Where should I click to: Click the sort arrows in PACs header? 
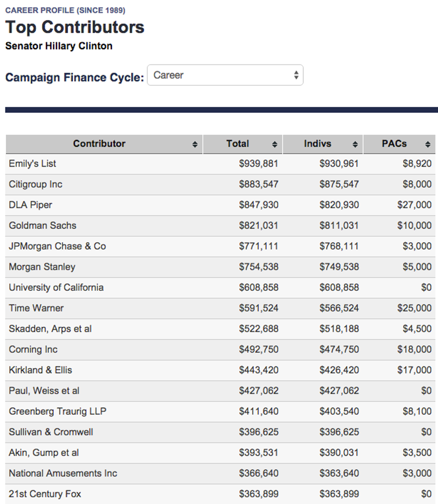point(427,144)
